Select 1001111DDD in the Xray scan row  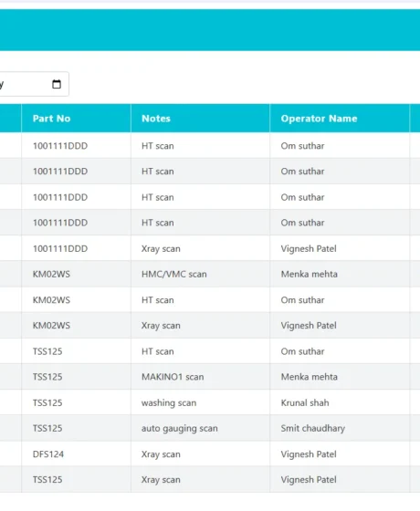(60, 248)
